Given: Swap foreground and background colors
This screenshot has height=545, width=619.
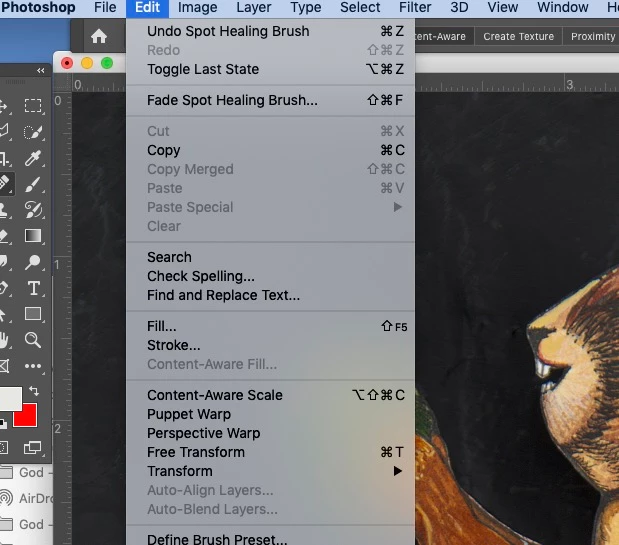Looking at the screenshot, I should click(34, 391).
